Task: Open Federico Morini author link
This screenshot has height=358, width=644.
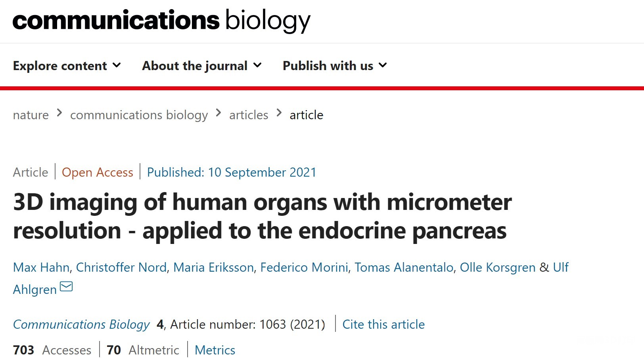Action: click(x=304, y=267)
